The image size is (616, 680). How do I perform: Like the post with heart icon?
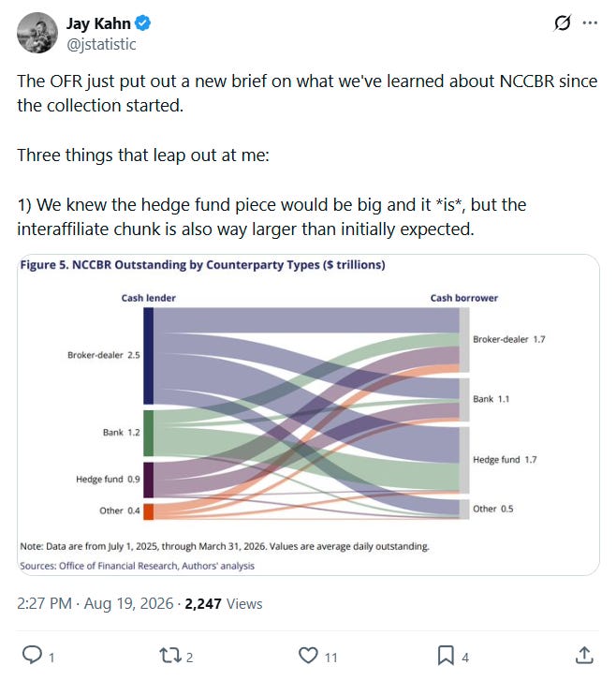308,655
